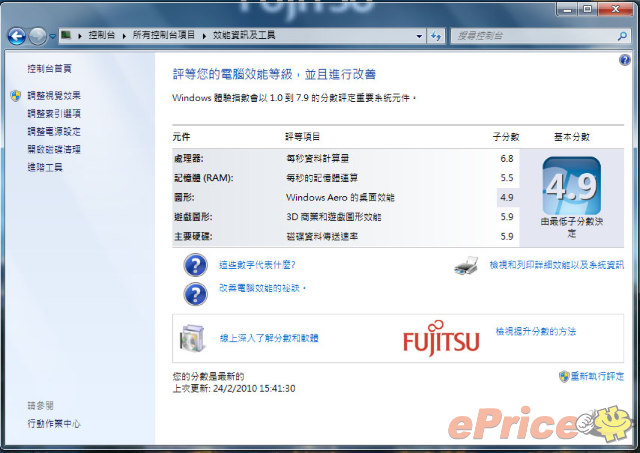This screenshot has width=640, height=453.
Task: Click shield icon beside 重新執行評定
Action: pos(564,376)
